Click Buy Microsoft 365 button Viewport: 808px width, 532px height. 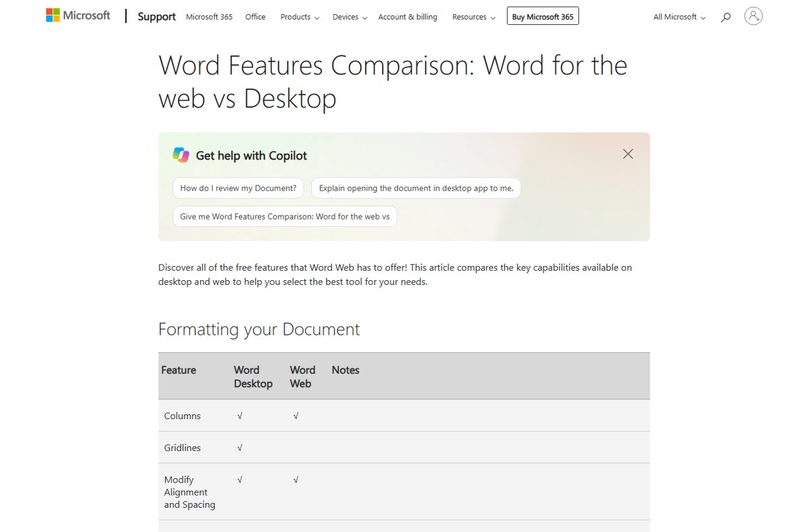pos(543,17)
